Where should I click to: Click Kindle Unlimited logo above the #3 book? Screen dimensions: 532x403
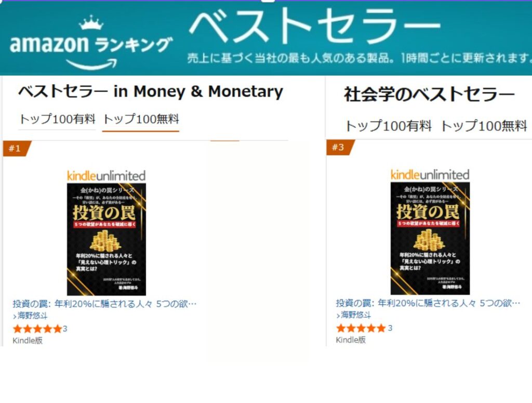point(430,175)
